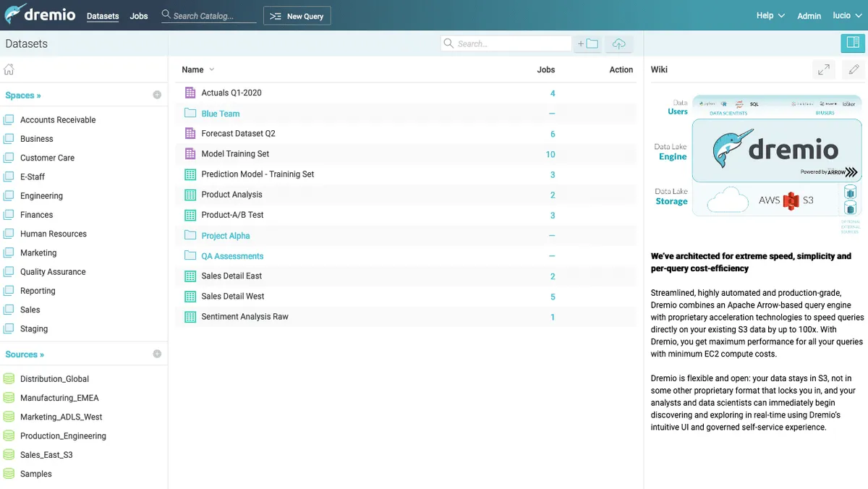Click the home icon in sidebar

[x=9, y=70]
